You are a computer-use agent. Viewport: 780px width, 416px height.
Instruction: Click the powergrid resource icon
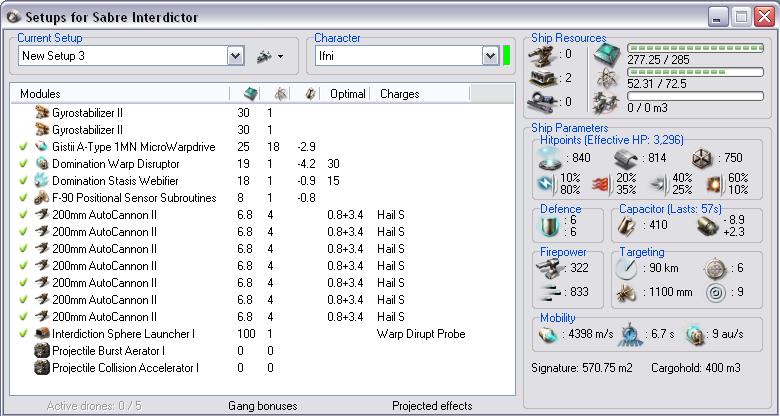pos(607,79)
